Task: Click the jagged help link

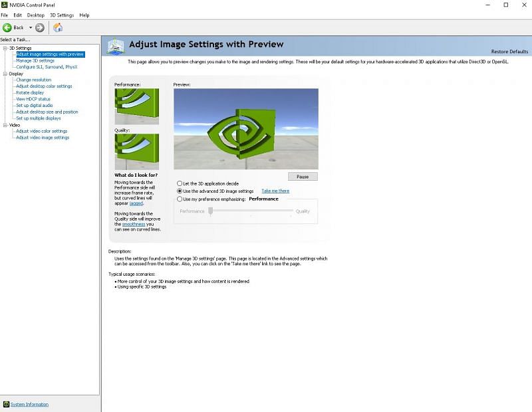Action: 136,203
